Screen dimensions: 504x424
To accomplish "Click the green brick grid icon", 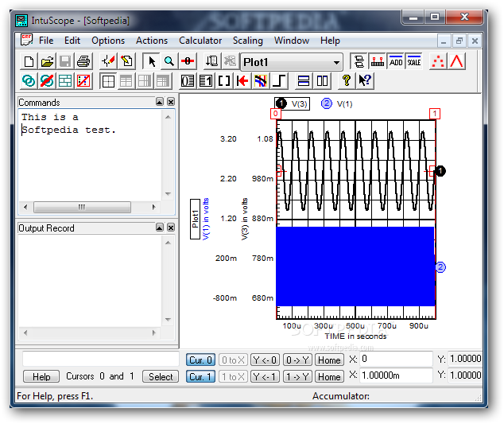I will click(x=65, y=81).
